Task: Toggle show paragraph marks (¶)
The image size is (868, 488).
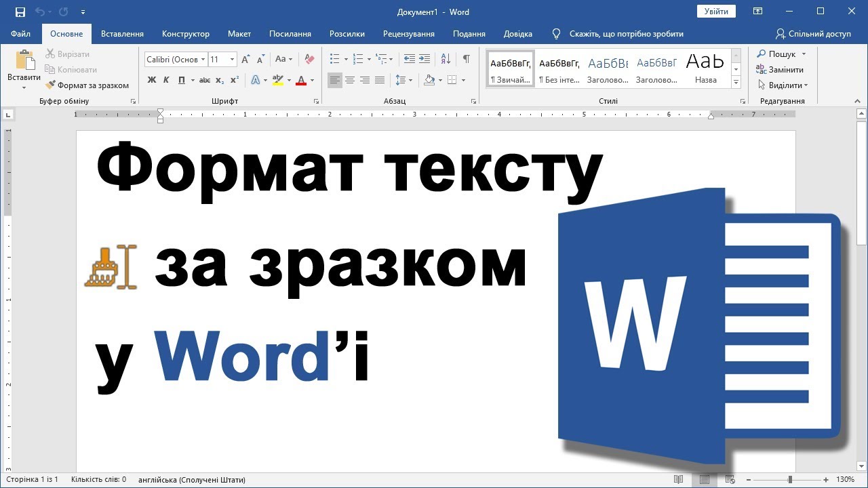Action: (x=466, y=59)
